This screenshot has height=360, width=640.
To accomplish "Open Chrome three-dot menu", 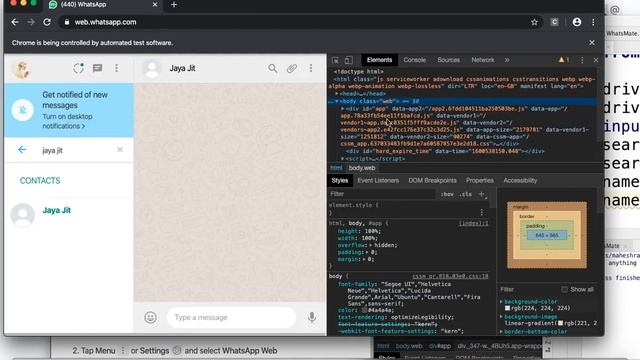I will pyautogui.click(x=593, y=22).
